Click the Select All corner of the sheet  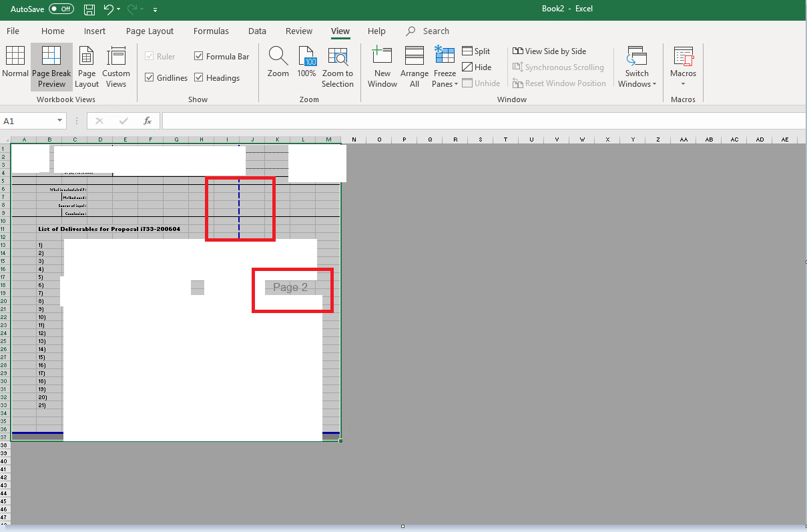click(x=5, y=140)
